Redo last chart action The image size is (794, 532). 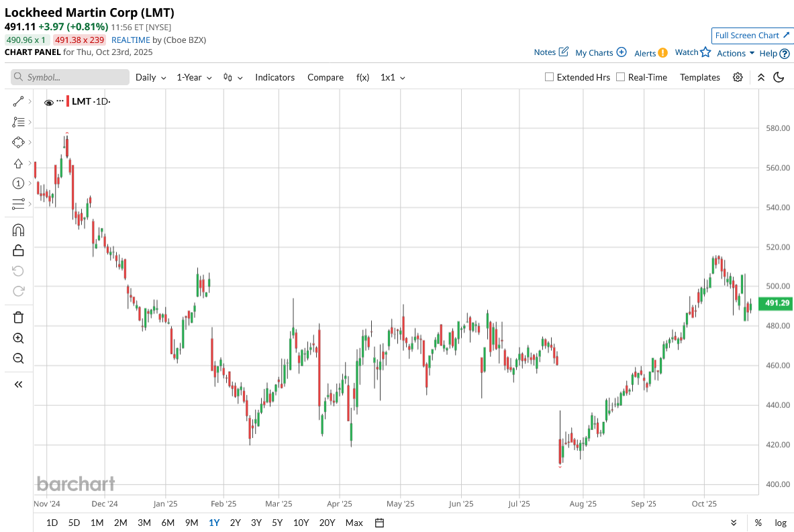click(x=18, y=291)
